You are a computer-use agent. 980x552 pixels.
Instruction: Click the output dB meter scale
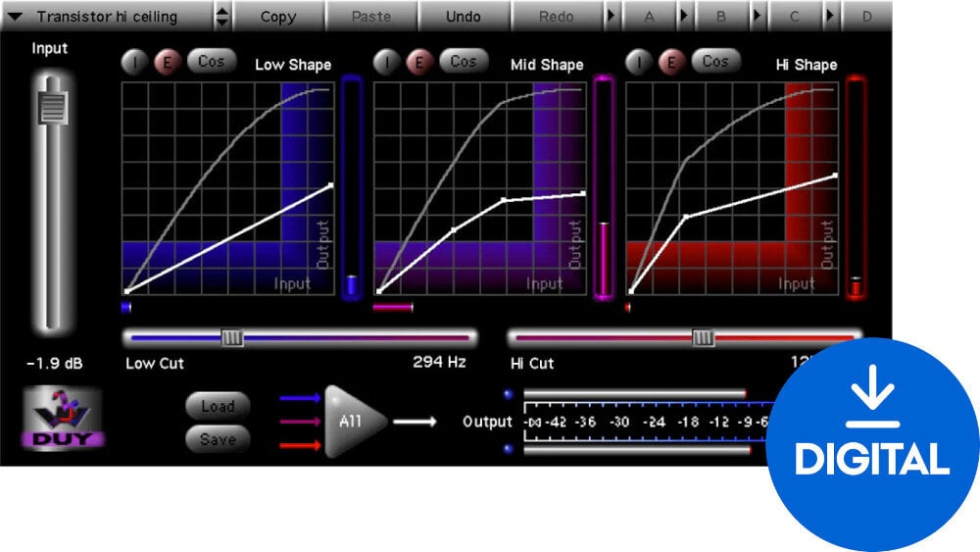coord(647,422)
